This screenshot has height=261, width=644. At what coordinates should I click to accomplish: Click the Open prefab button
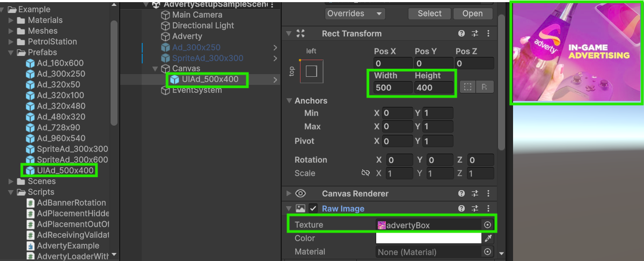[x=472, y=13]
